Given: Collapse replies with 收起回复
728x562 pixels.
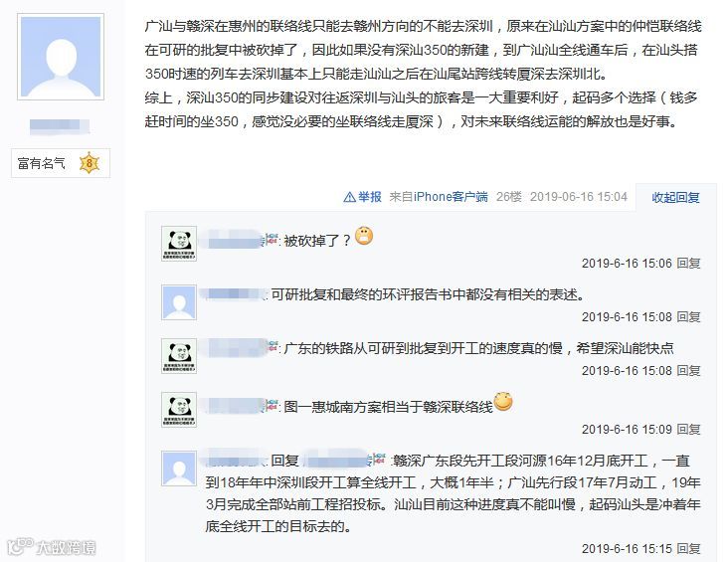Looking at the screenshot, I should [x=675, y=197].
